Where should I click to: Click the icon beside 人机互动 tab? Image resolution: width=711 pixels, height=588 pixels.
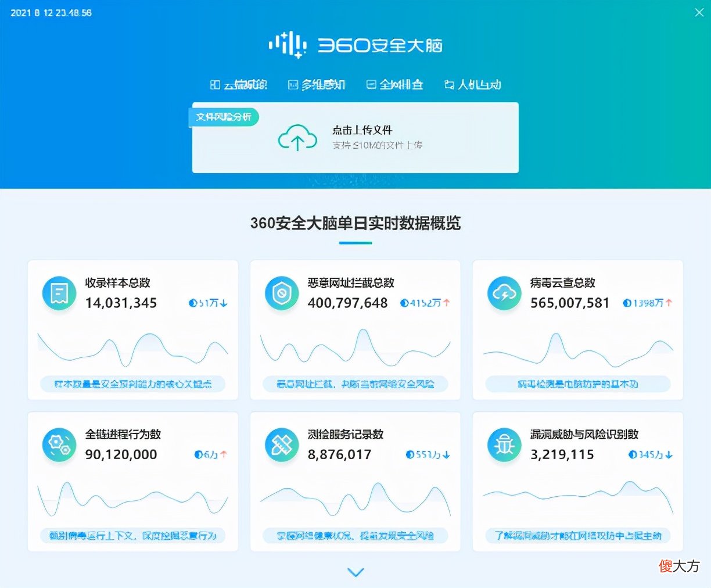(449, 85)
